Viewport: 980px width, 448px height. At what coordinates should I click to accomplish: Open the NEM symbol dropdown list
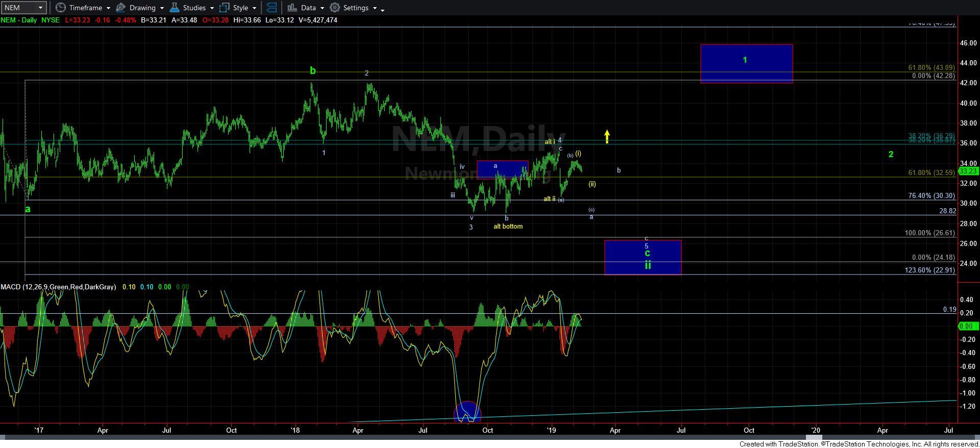tap(41, 8)
